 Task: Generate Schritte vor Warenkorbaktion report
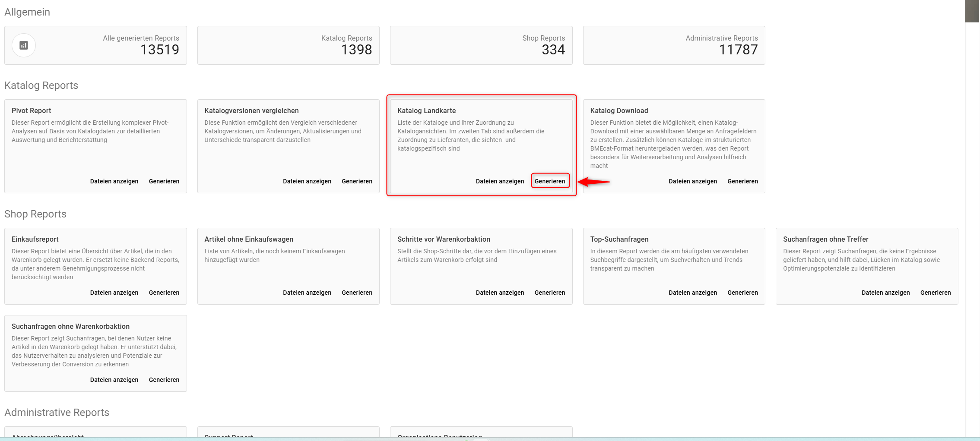[550, 293]
